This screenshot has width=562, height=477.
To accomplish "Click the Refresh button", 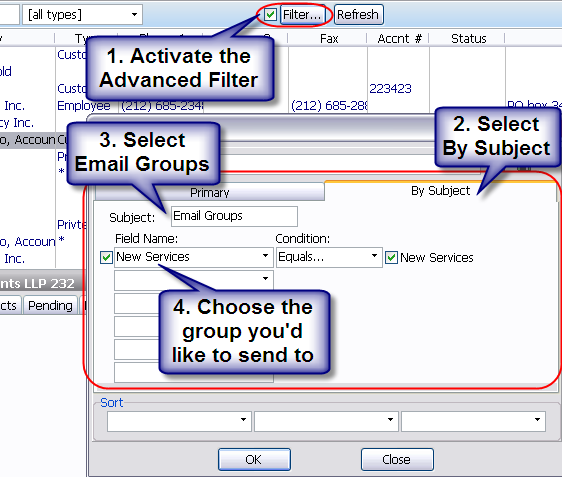I will [358, 15].
